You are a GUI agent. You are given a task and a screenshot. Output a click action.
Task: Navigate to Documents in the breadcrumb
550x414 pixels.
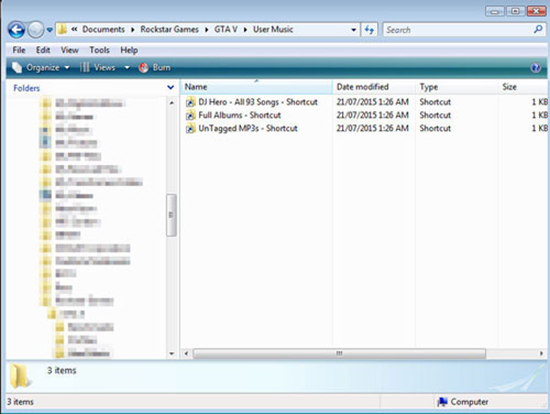[103, 29]
